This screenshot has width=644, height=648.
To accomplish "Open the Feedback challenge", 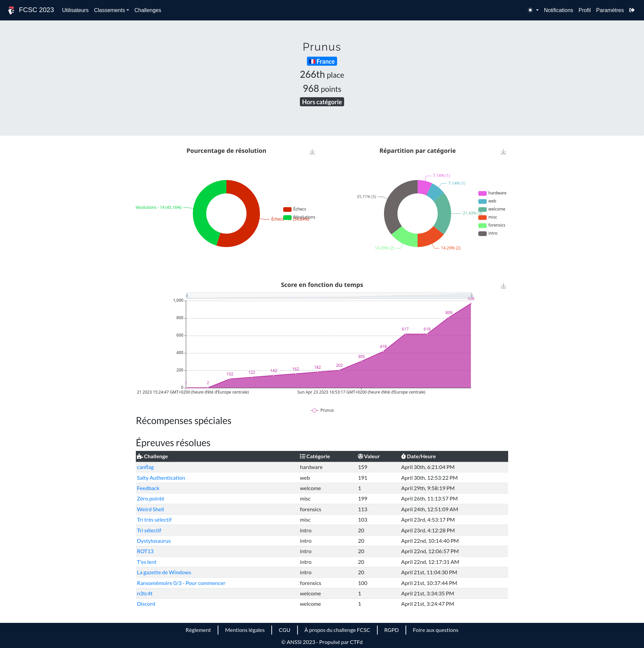I will (148, 488).
